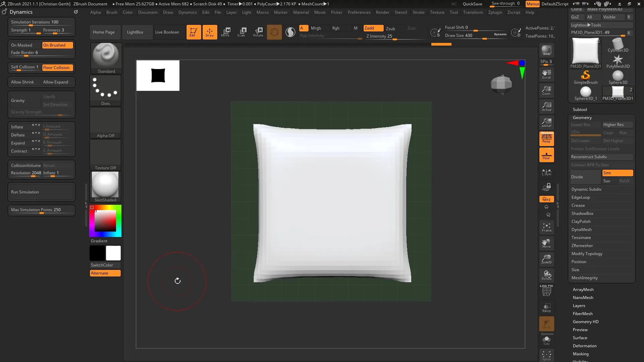
Task: Select the Scale tool icon
Action: pos(241,32)
